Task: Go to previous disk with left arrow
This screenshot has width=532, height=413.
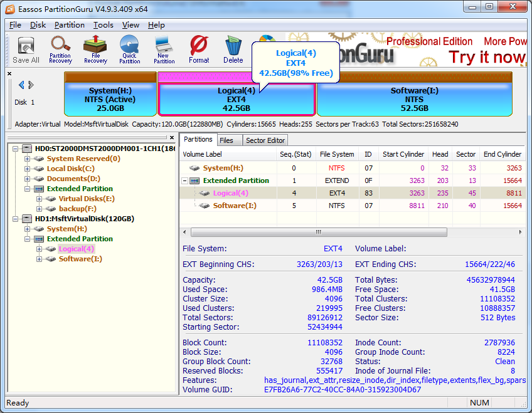Action: click(21, 85)
